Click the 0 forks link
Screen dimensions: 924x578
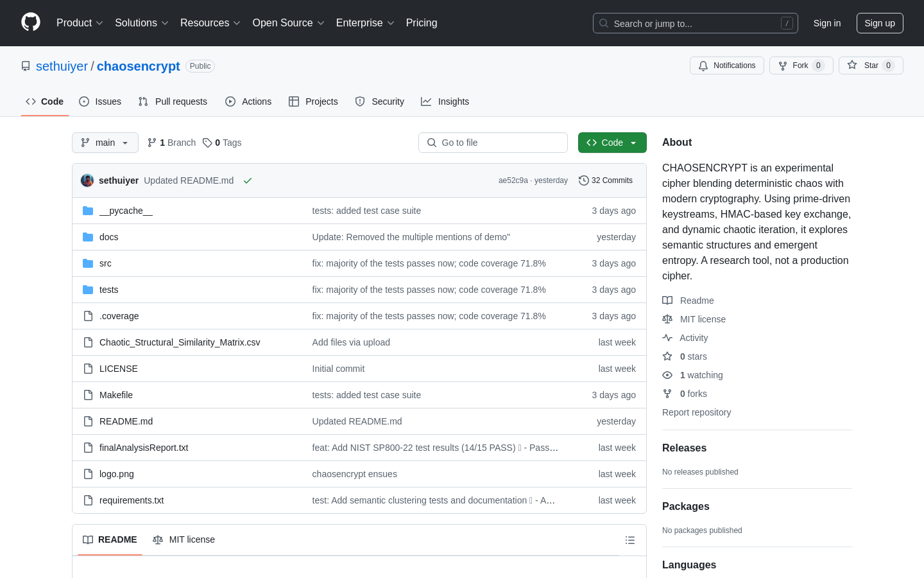tap(693, 394)
